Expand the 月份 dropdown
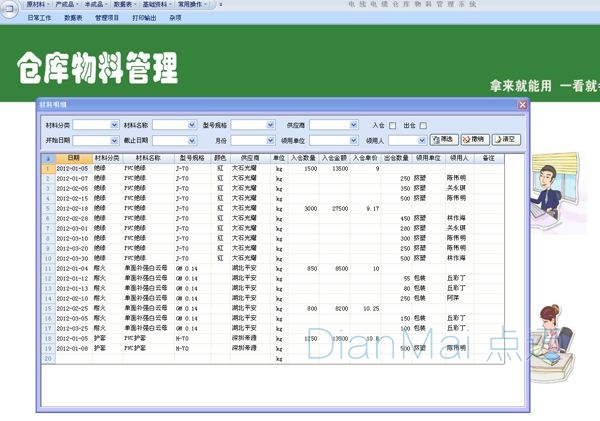600x421 pixels. coord(271,140)
